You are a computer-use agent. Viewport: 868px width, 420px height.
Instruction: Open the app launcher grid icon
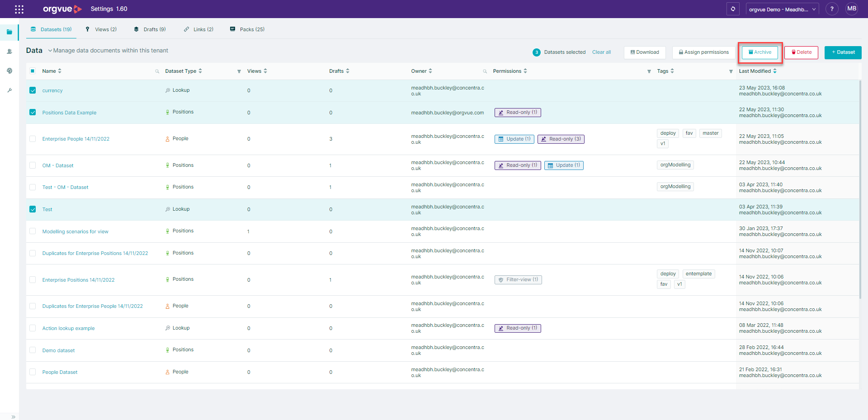point(19,9)
